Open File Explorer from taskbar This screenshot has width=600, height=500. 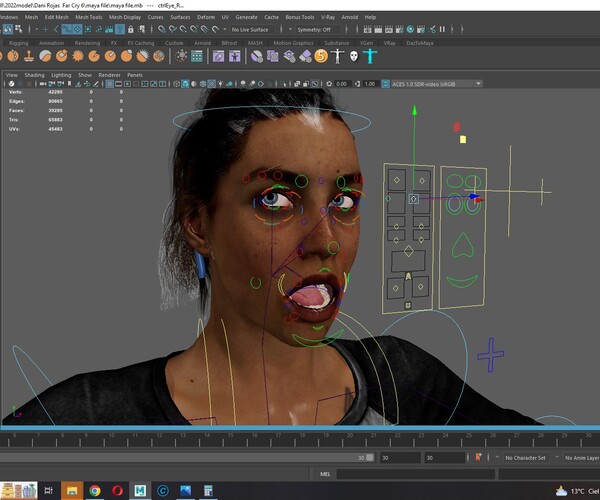72,490
